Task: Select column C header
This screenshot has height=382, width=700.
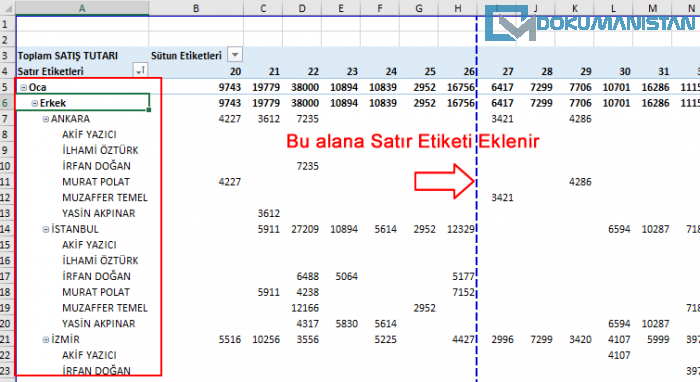Action: (263, 8)
